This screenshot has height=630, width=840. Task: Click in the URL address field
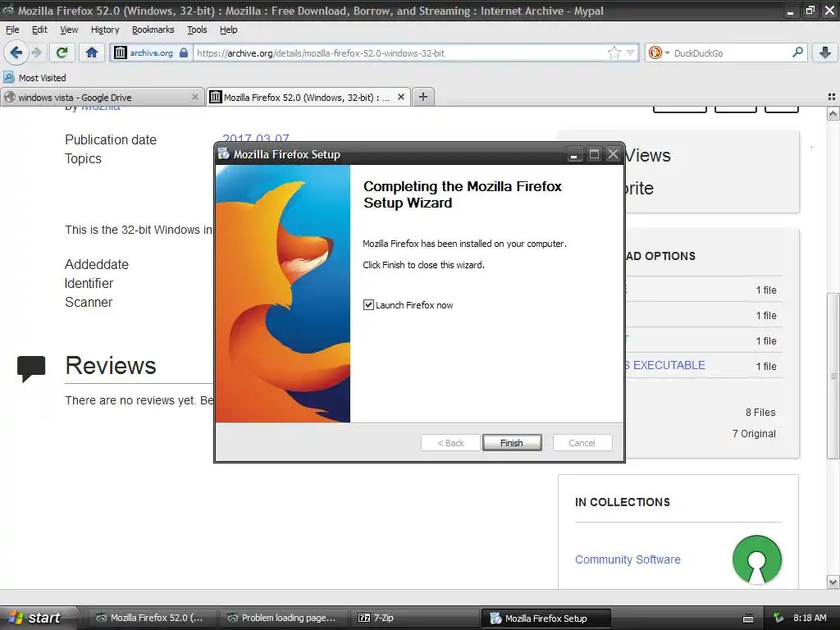[399, 52]
